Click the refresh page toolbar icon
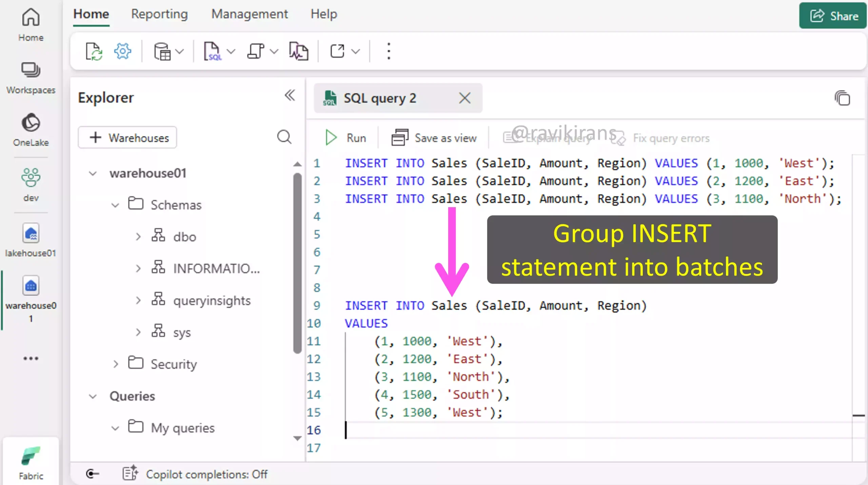This screenshot has height=485, width=868. pos(94,52)
